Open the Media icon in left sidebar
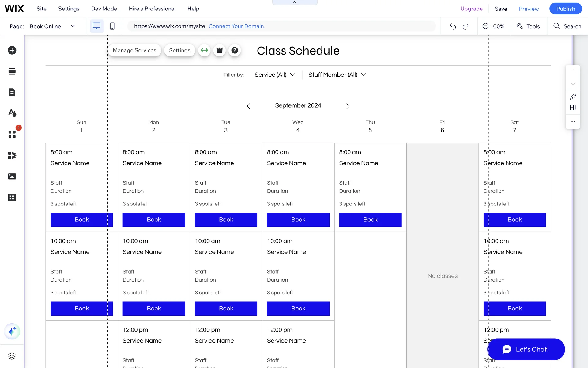Image resolution: width=588 pixels, height=368 pixels. (12, 176)
